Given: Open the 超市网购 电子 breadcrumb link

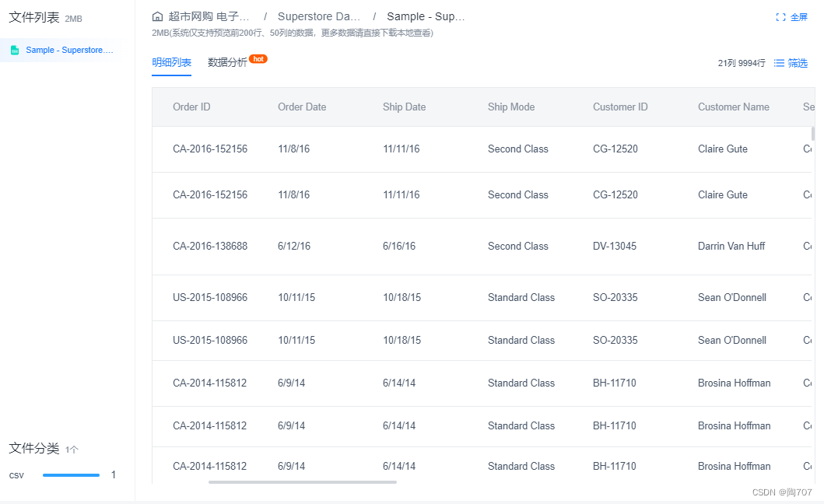Looking at the screenshot, I should click(x=209, y=17).
